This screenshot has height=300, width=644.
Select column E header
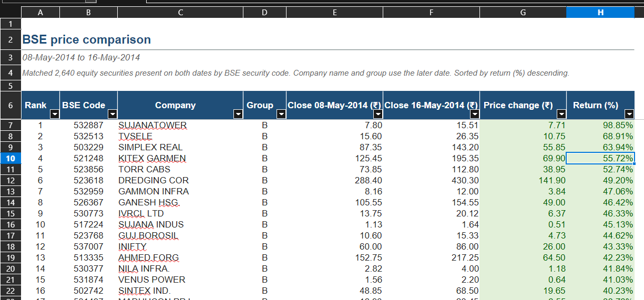(x=334, y=13)
